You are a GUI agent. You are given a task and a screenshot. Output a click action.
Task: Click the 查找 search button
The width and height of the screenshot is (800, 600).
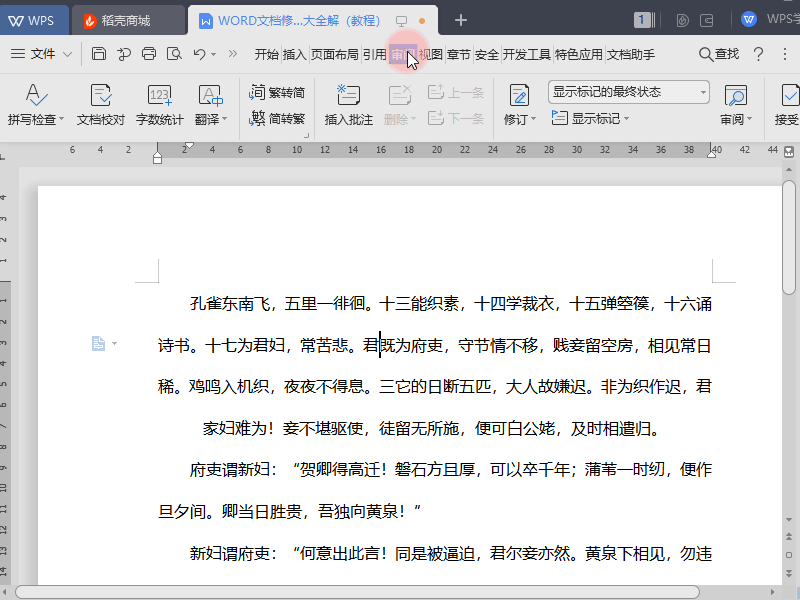[719, 54]
